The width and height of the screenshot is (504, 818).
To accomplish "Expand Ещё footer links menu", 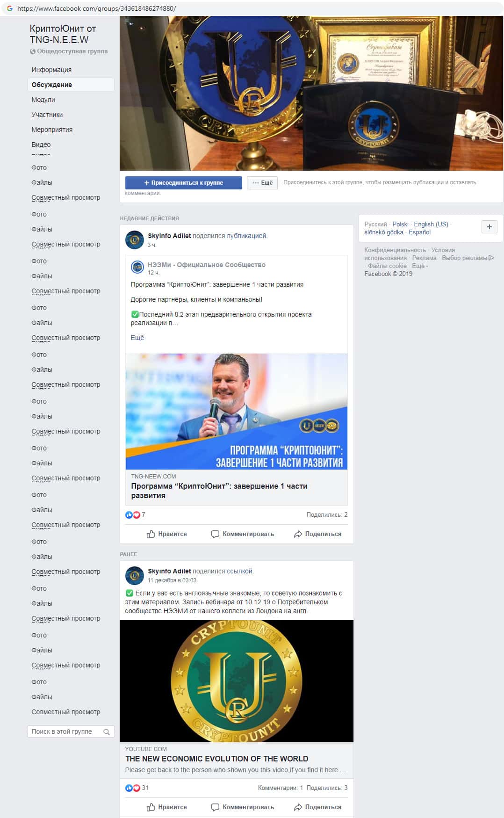I will (420, 266).
